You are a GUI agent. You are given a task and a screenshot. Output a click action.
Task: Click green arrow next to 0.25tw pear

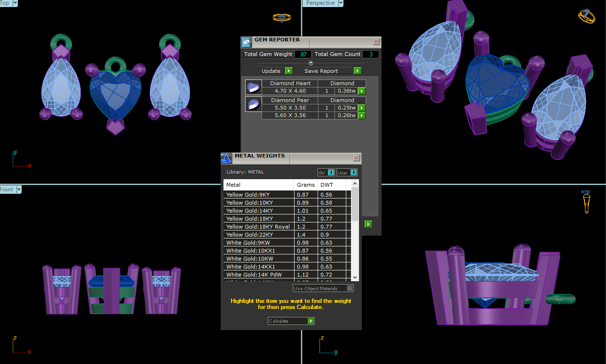[362, 108]
